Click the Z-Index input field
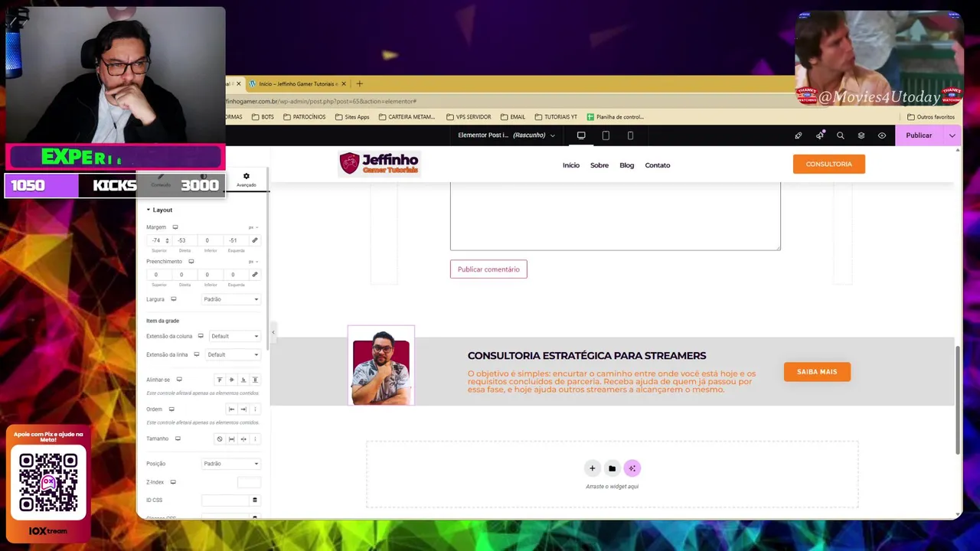This screenshot has width=980, height=551. point(249,482)
